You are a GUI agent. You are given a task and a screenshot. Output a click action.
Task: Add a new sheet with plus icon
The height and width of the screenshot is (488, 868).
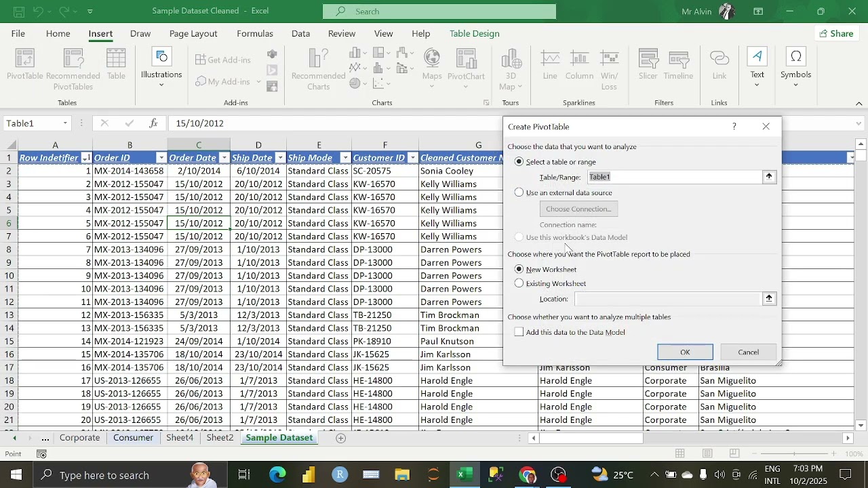[x=341, y=438]
